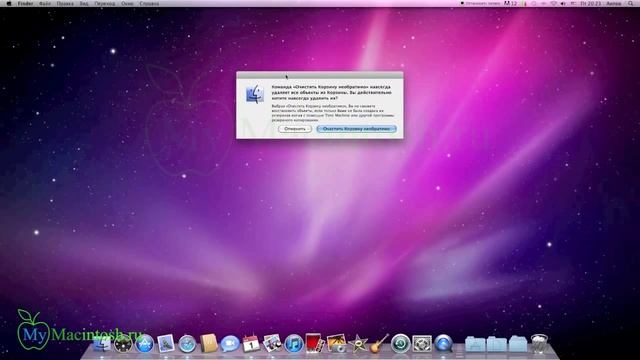The height and width of the screenshot is (360, 640).
Task: Open Mail stamp icon in Dock
Action: point(166,344)
